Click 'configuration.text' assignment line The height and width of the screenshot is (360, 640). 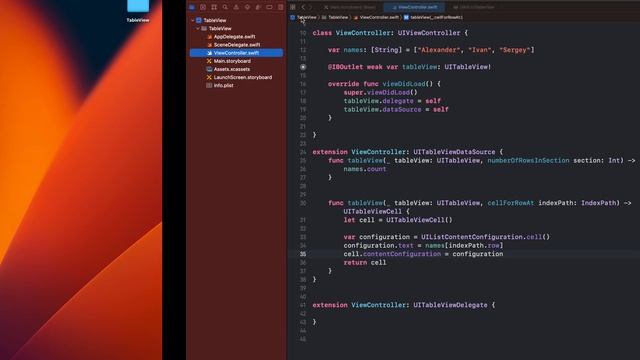click(x=423, y=245)
